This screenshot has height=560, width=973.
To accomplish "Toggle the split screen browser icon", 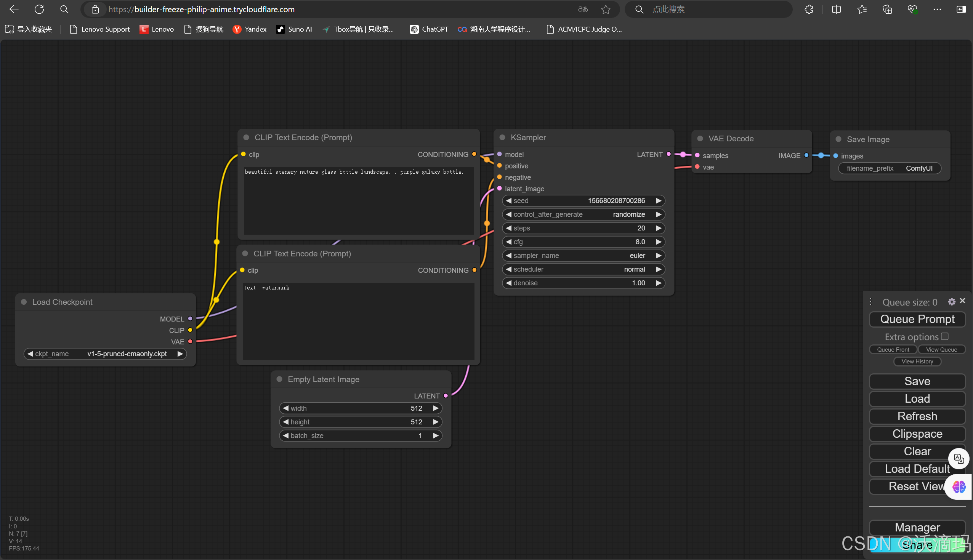I will point(836,10).
